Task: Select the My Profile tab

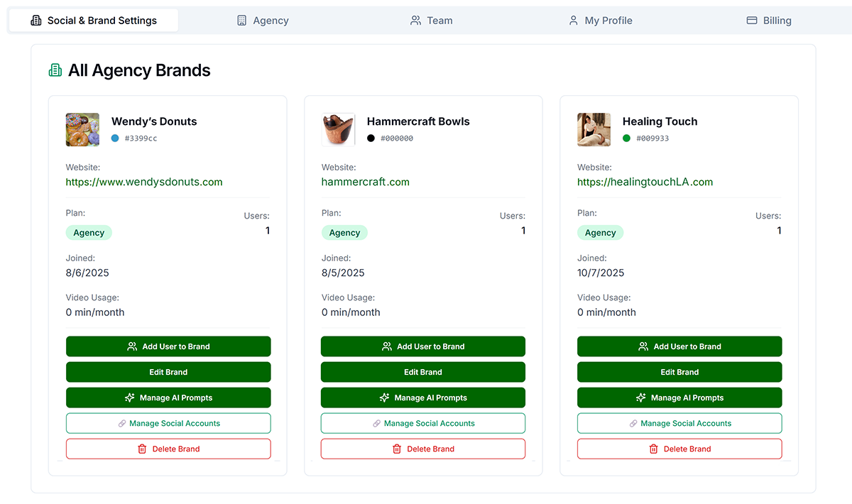Action: click(600, 21)
